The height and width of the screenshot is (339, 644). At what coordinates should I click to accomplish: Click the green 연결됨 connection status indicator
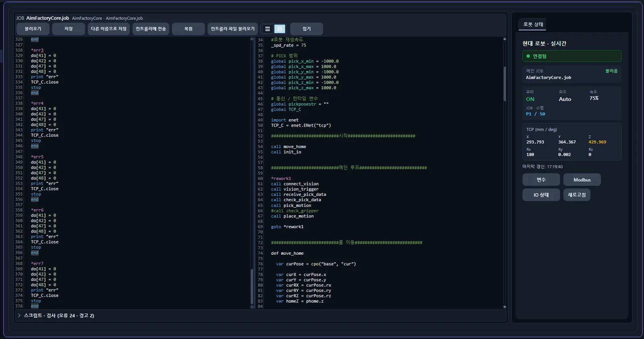point(572,56)
